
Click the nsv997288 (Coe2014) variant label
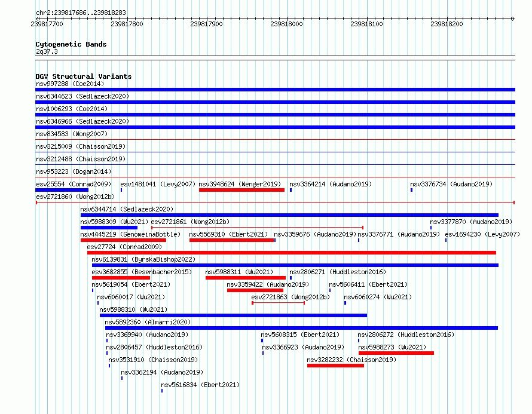70,84
